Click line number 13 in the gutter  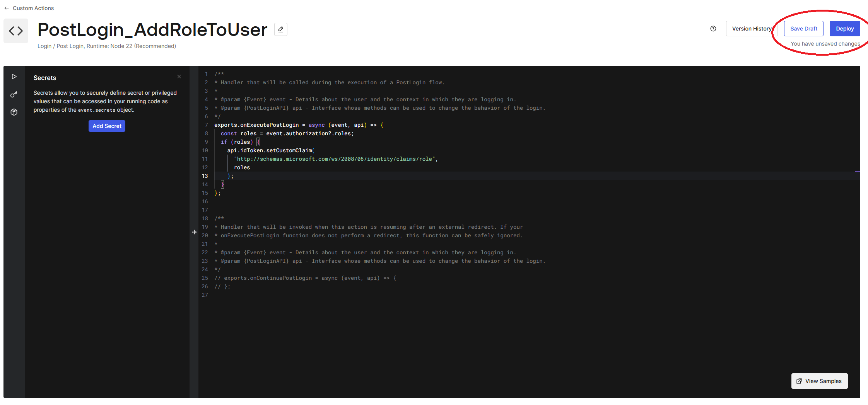coord(205,176)
